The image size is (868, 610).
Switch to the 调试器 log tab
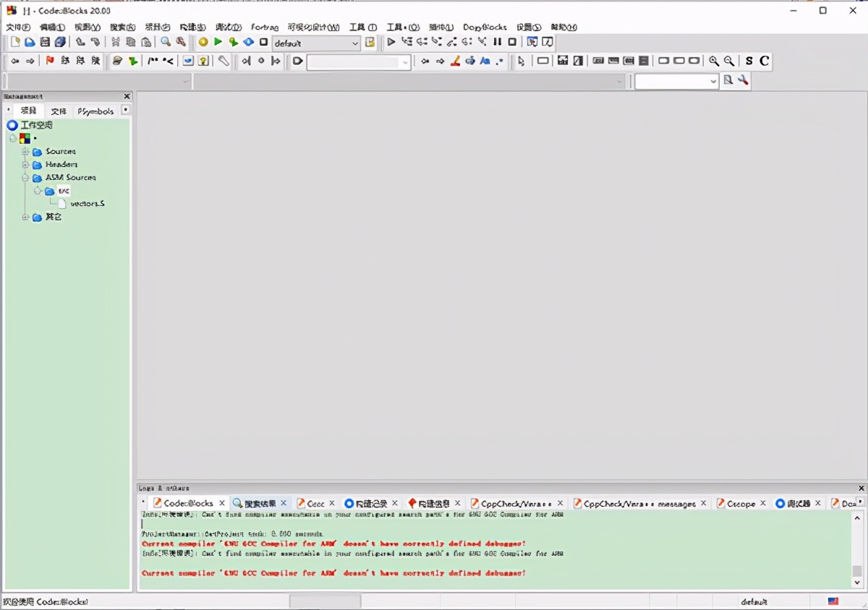(799, 502)
